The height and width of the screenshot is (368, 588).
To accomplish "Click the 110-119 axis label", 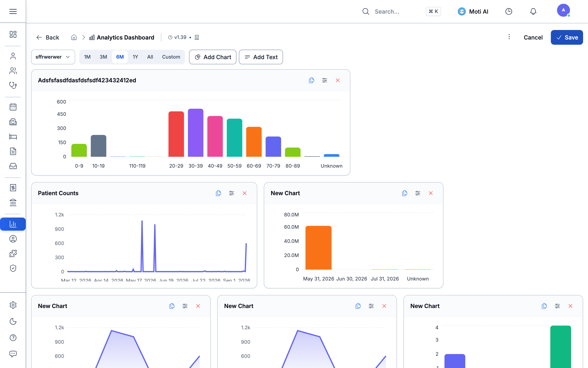I will point(137,166).
